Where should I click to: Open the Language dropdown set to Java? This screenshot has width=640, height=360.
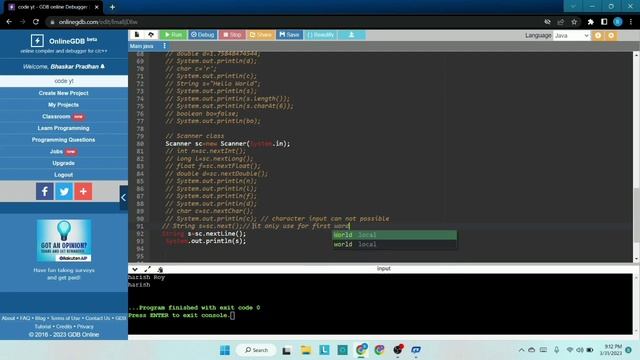(x=571, y=36)
